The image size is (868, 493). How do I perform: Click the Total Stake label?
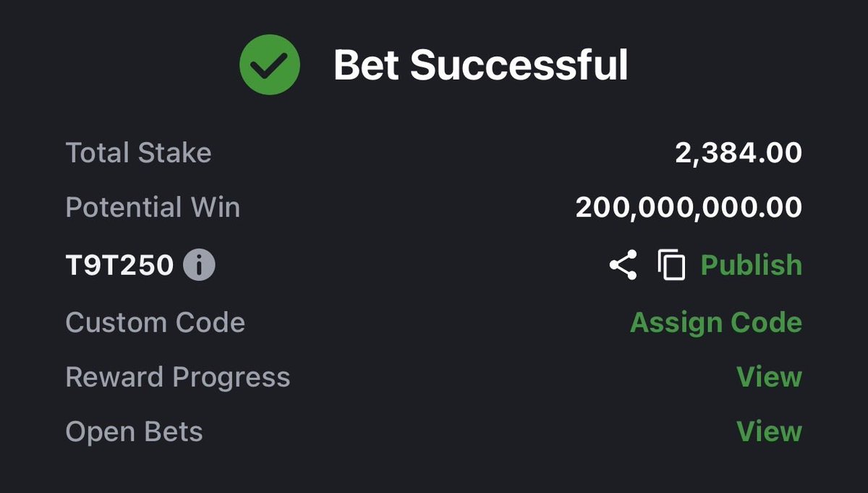(138, 153)
